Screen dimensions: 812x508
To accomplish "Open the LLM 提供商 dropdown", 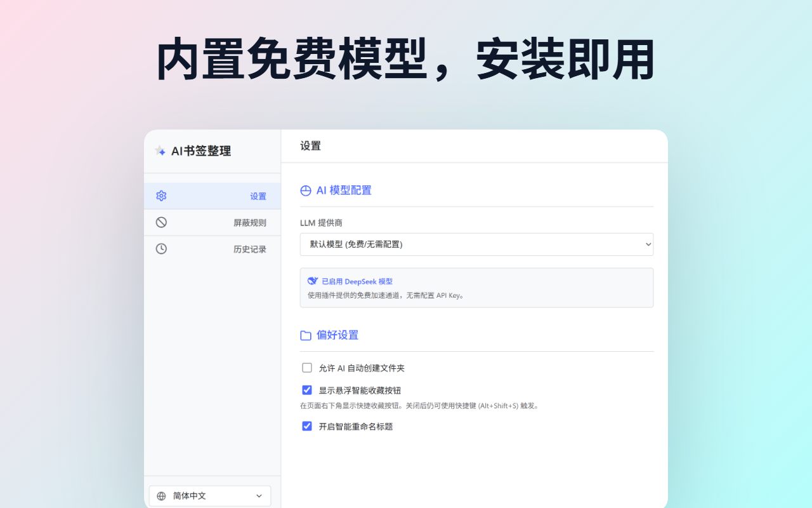I will tap(476, 244).
